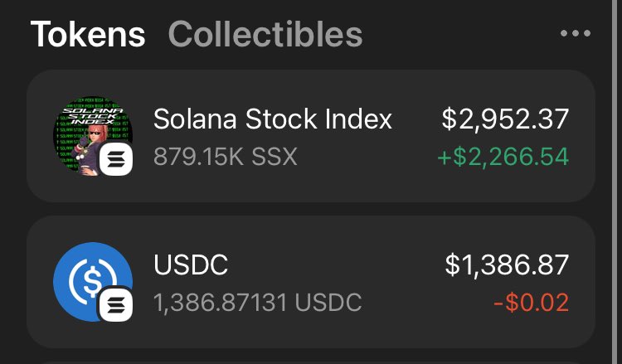Open the USDC token card

[x=311, y=282]
